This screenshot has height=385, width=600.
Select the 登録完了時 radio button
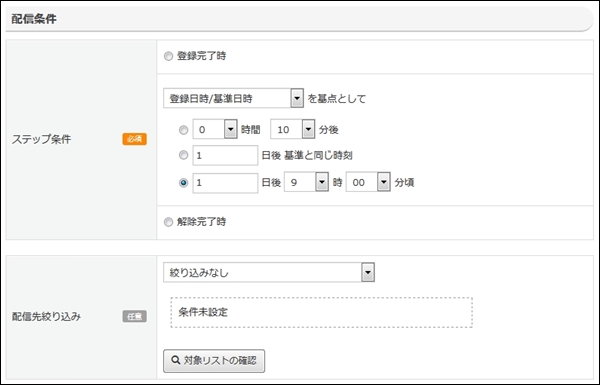coord(168,56)
